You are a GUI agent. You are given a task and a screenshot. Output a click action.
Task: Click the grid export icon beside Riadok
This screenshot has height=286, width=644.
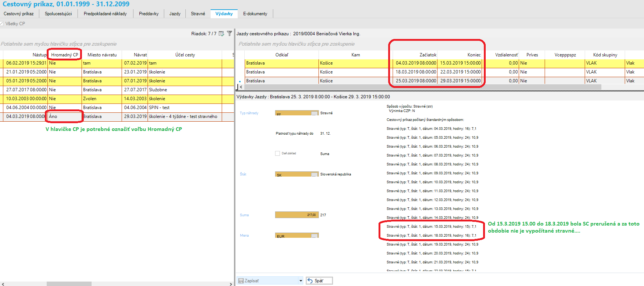(221, 33)
